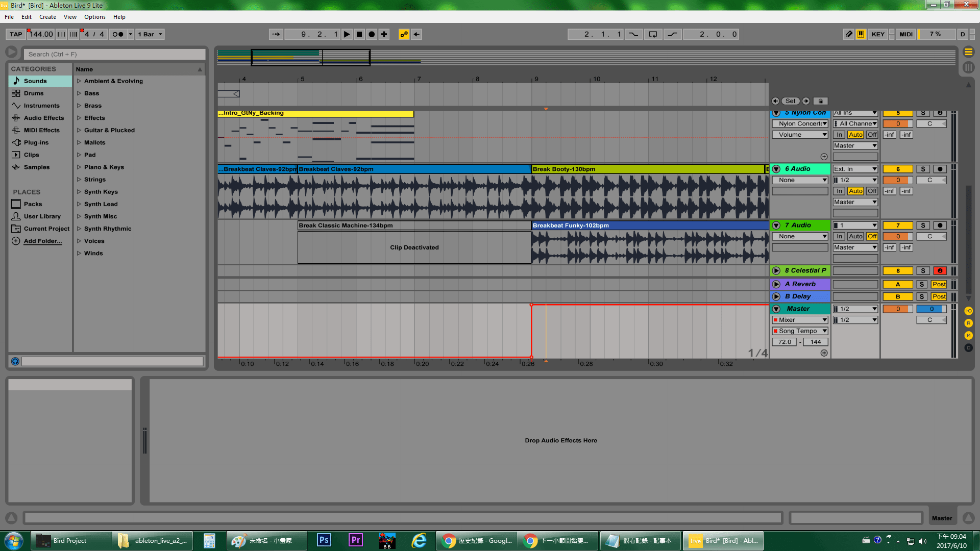Click Internet Explorer taskbar icon
Viewport: 980px width, 551px height.
[x=419, y=540]
